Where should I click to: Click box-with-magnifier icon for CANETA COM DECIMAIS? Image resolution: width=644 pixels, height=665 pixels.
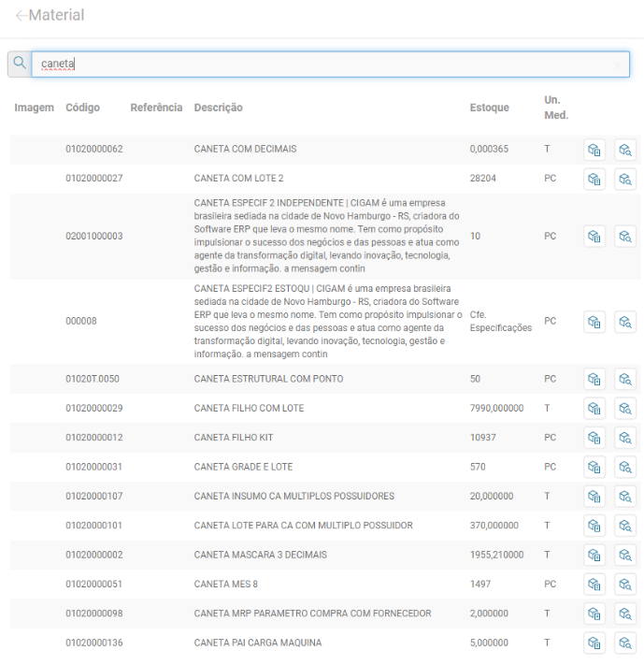[x=625, y=150]
